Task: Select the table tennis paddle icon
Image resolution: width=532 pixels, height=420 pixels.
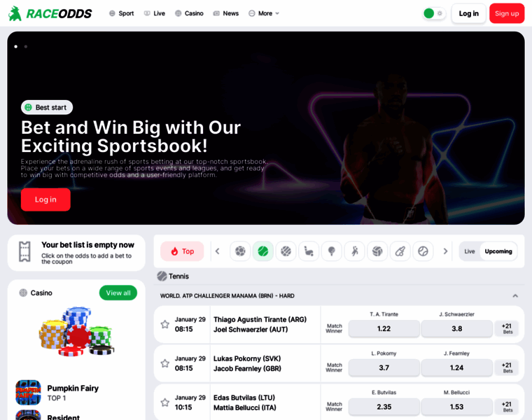Action: click(332, 251)
